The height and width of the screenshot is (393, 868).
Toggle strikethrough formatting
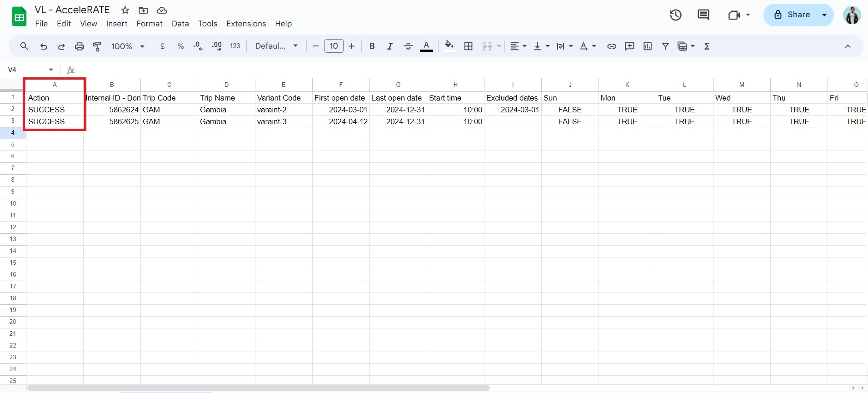pyautogui.click(x=408, y=46)
